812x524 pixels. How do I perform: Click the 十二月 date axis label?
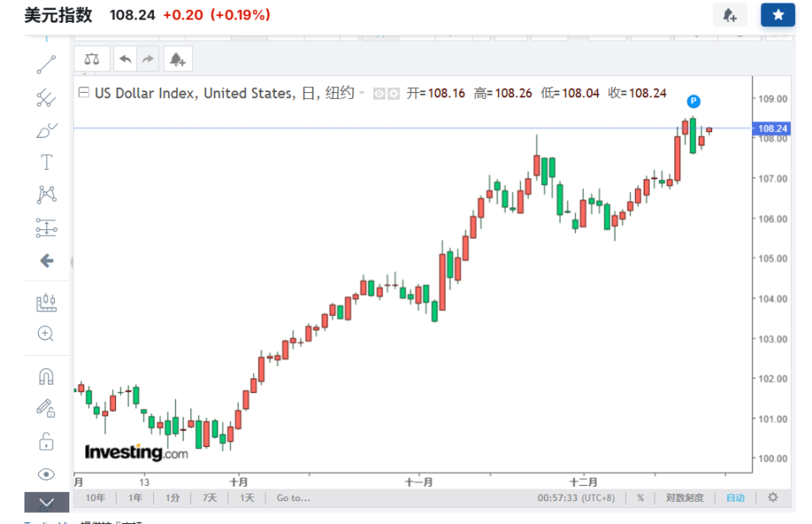584,482
